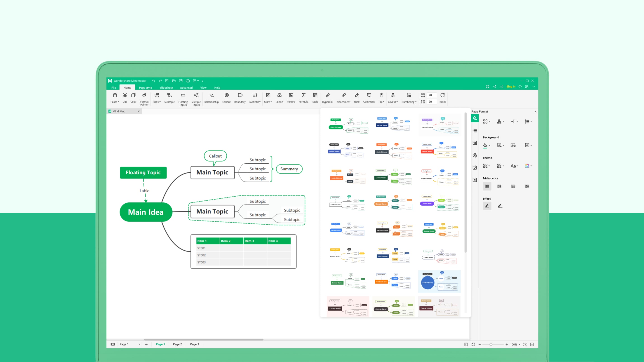Open the Clipart tool
644x362 pixels.
click(x=279, y=98)
